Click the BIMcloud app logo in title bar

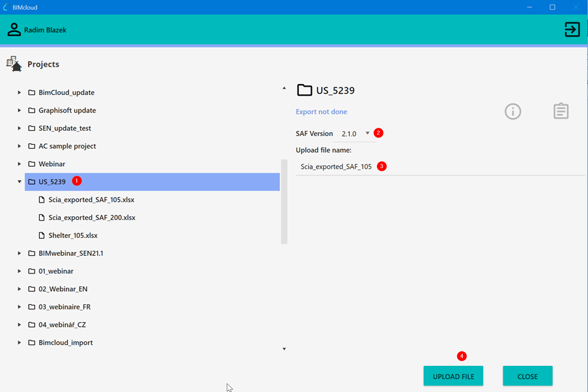coord(6,7)
